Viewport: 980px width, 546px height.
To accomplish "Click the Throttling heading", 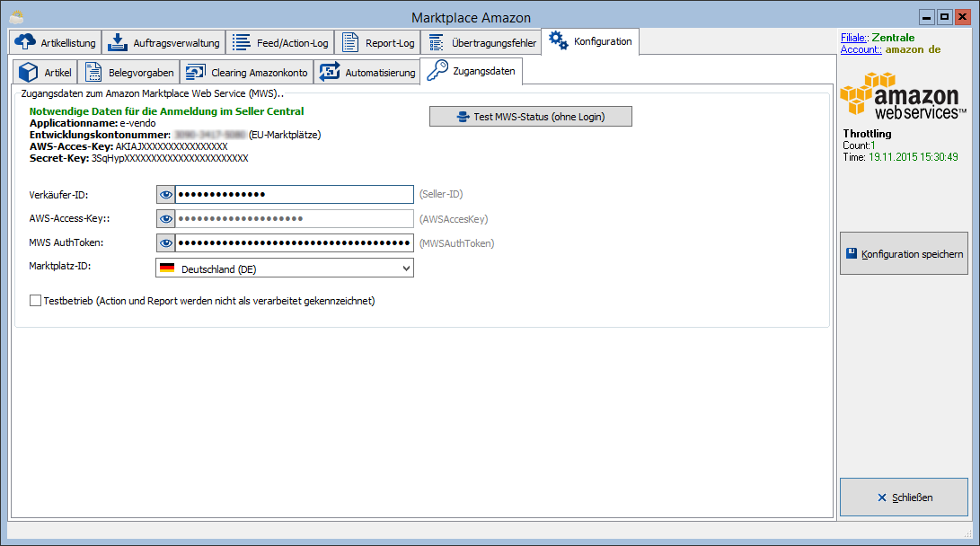I will click(x=867, y=133).
